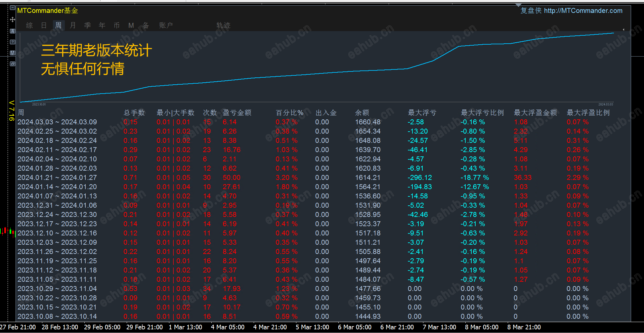Select the 2024.01.21 ~ 2024.01.27 week row

57,178
